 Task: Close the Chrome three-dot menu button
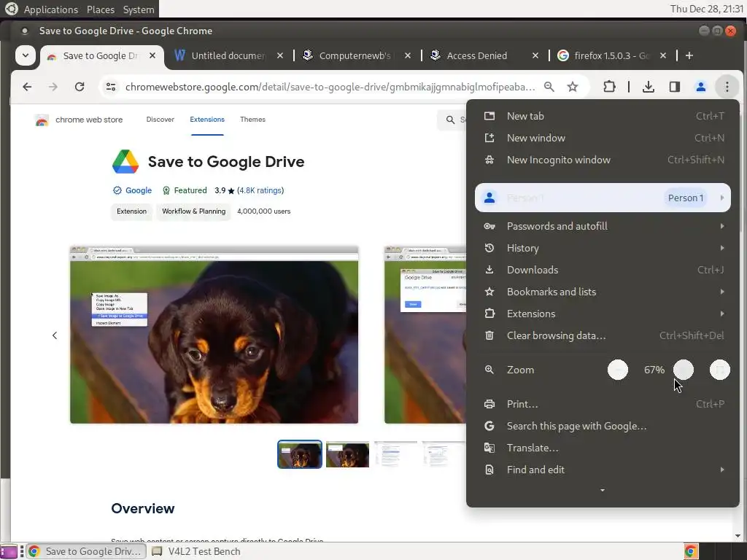coord(727,87)
